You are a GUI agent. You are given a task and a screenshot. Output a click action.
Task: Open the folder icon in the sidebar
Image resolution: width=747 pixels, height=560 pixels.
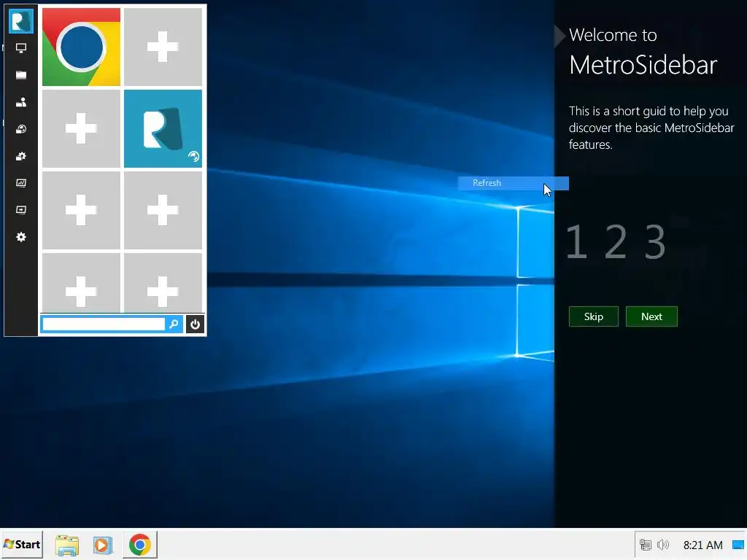click(x=21, y=75)
